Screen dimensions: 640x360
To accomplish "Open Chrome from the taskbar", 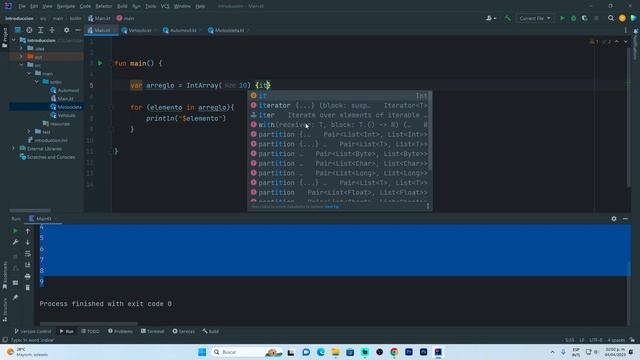I will (394, 352).
